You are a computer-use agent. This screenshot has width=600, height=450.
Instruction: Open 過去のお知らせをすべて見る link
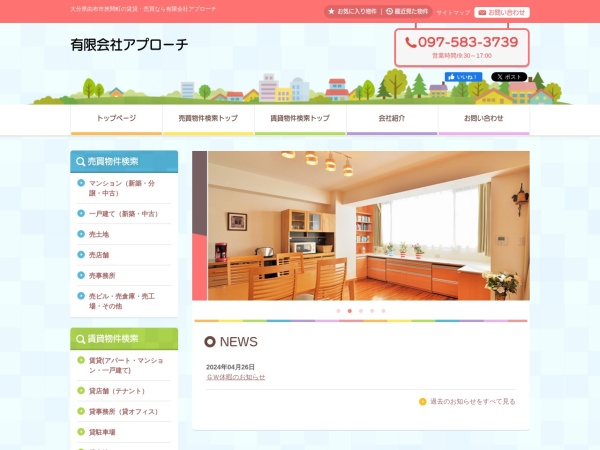(x=473, y=401)
